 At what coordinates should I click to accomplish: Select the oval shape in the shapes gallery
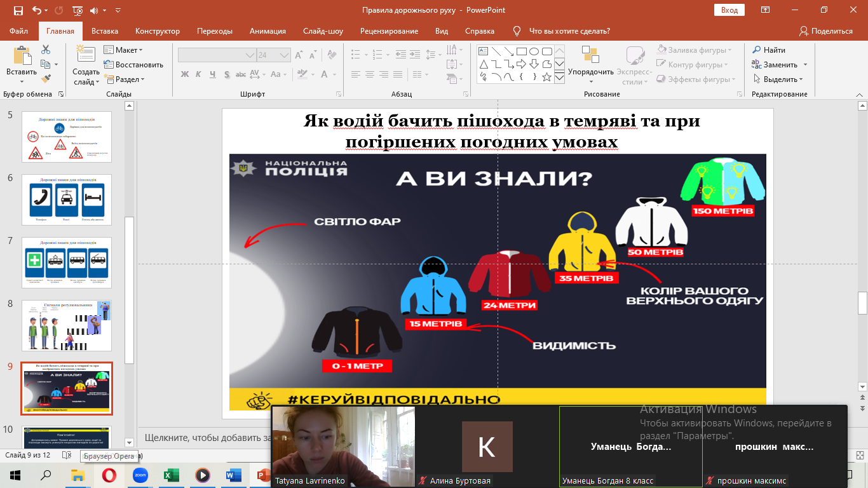coord(534,51)
